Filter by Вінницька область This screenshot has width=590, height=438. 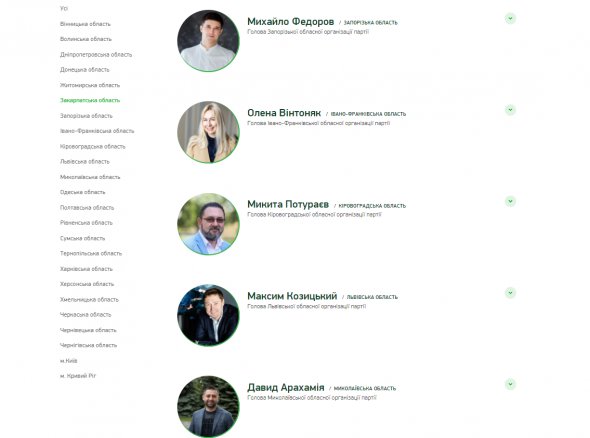point(85,24)
